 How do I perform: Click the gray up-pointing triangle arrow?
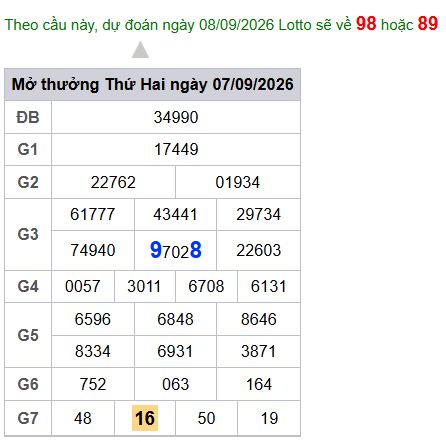[140, 50]
